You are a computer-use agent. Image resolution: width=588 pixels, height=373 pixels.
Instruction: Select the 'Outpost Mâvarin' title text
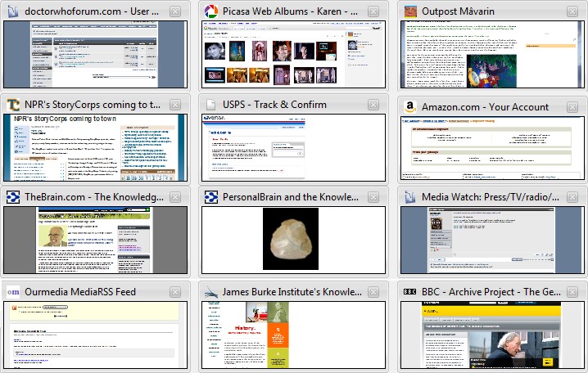(458, 11)
